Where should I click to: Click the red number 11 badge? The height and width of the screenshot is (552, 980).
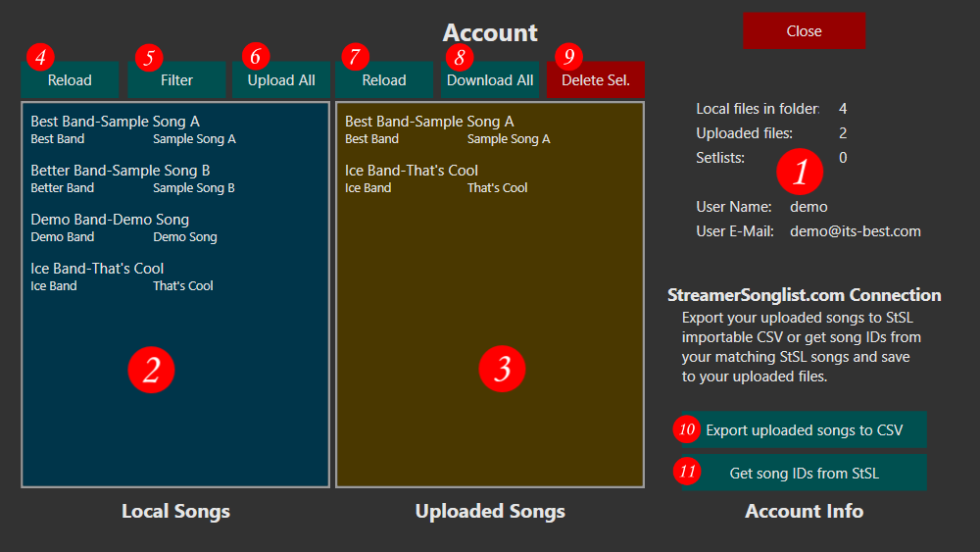pyautogui.click(x=687, y=472)
